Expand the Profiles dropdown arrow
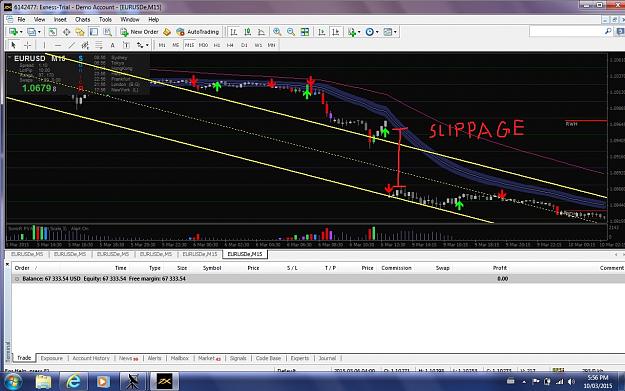 (39, 32)
